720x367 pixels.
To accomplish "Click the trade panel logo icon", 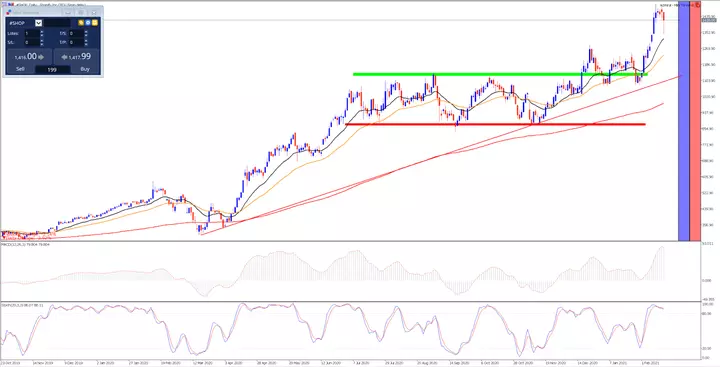I will (x=9, y=12).
